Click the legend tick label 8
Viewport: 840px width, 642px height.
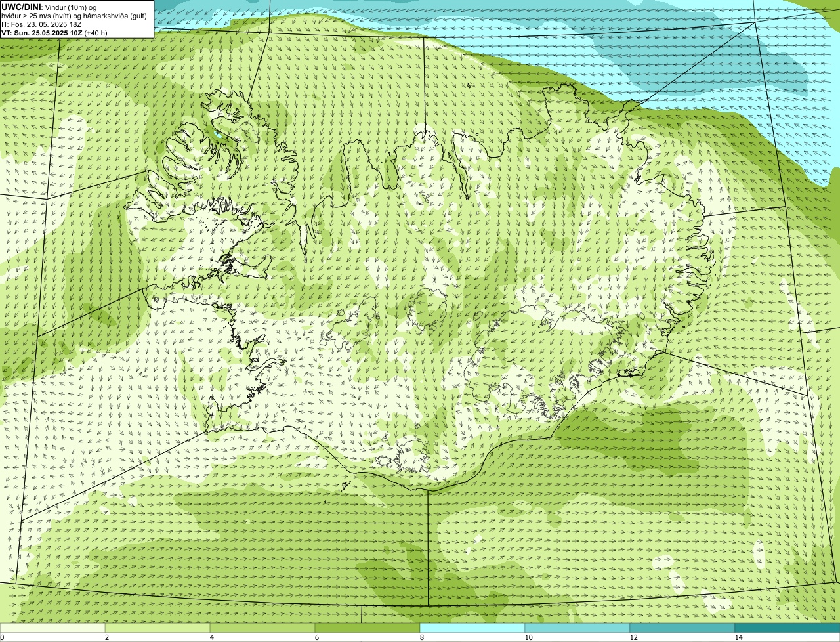click(x=421, y=637)
